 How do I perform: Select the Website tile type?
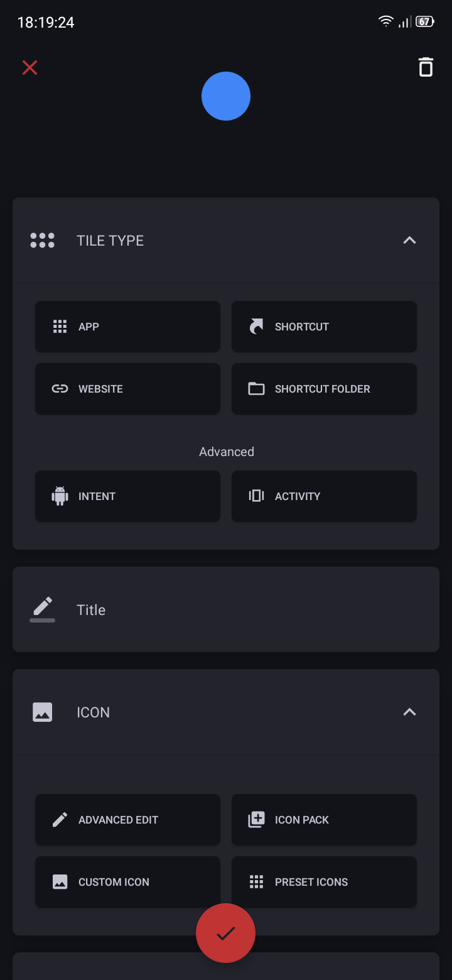127,389
